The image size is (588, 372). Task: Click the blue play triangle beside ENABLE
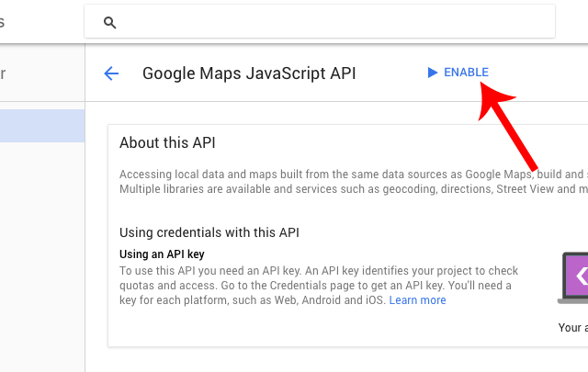click(433, 73)
